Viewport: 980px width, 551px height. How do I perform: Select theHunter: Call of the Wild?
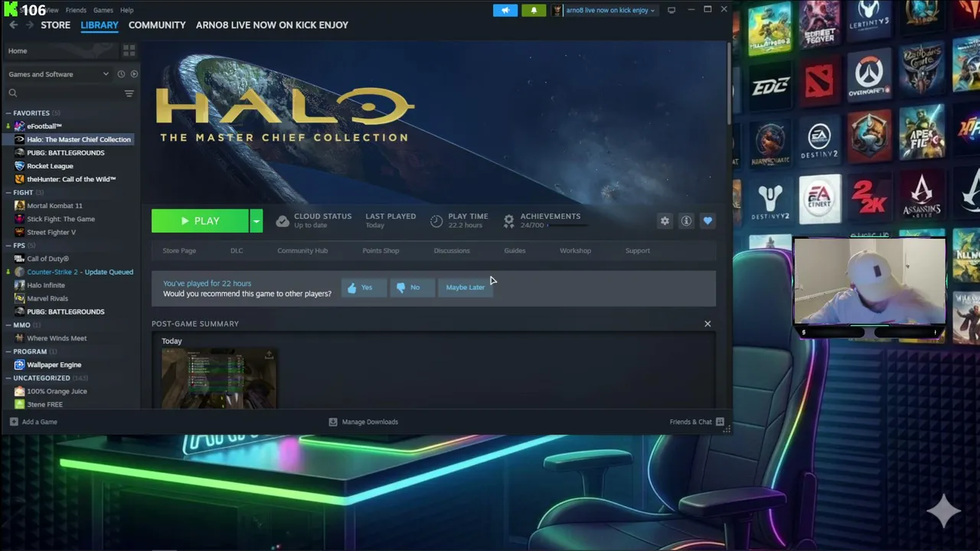point(70,180)
